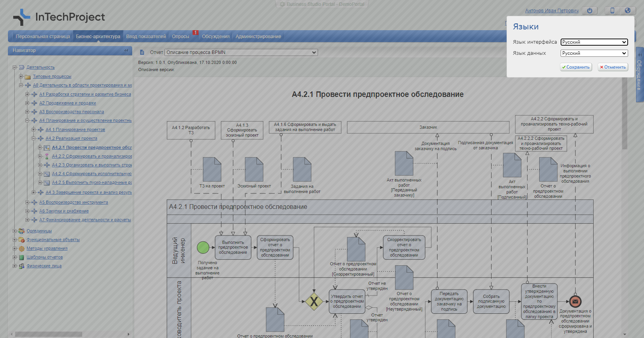This screenshot has width=644, height=338.
Task: Expand the Типовые процессы node
Action: tap(21, 76)
